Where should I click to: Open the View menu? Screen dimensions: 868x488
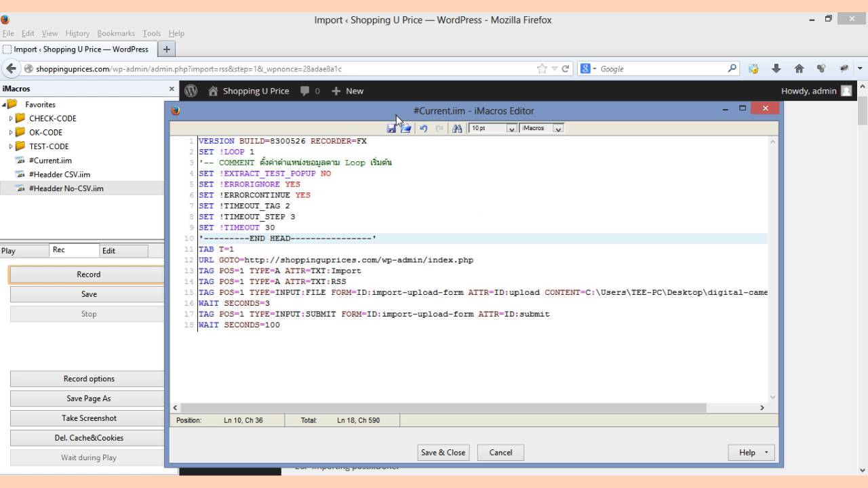(x=50, y=33)
